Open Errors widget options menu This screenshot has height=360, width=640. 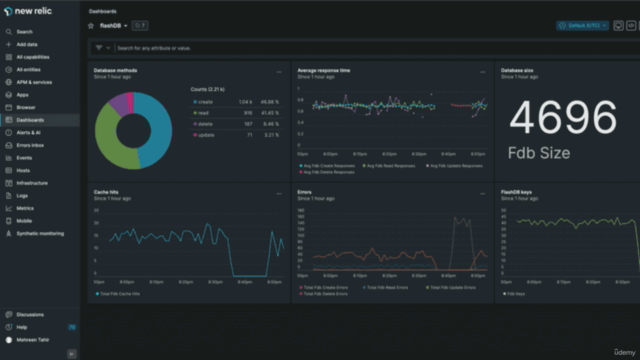point(483,194)
